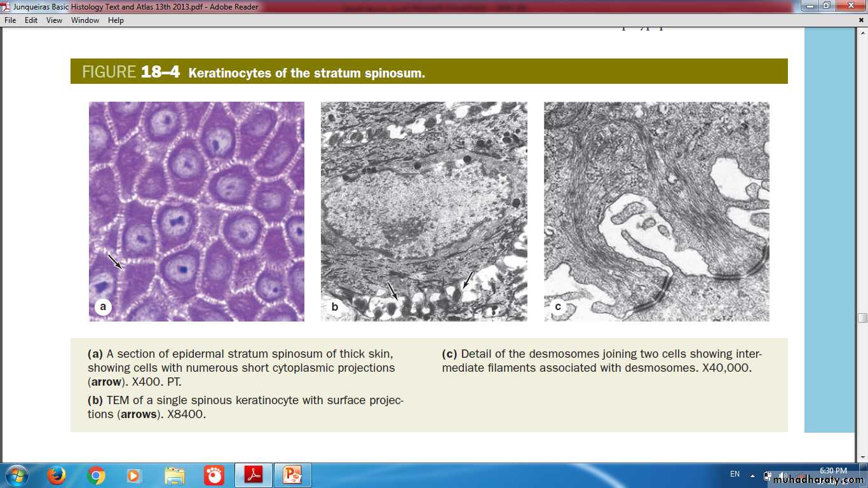Open the View menu

pos(54,20)
